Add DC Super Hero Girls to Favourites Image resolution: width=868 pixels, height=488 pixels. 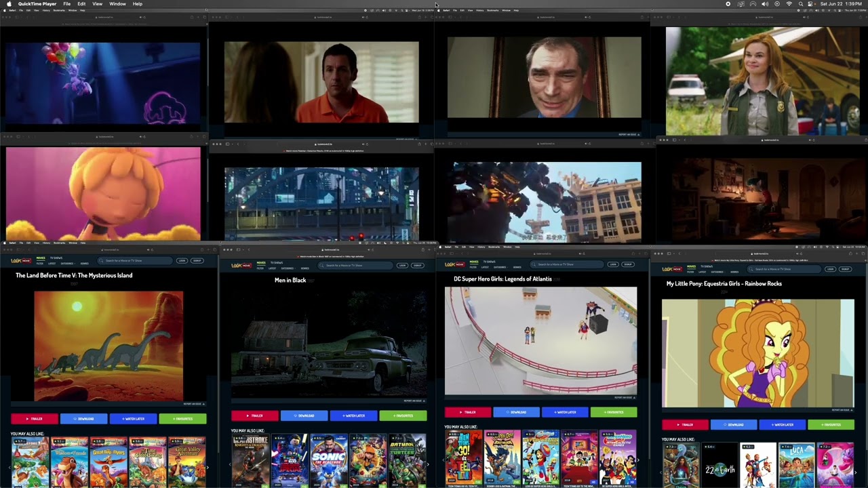(614, 412)
